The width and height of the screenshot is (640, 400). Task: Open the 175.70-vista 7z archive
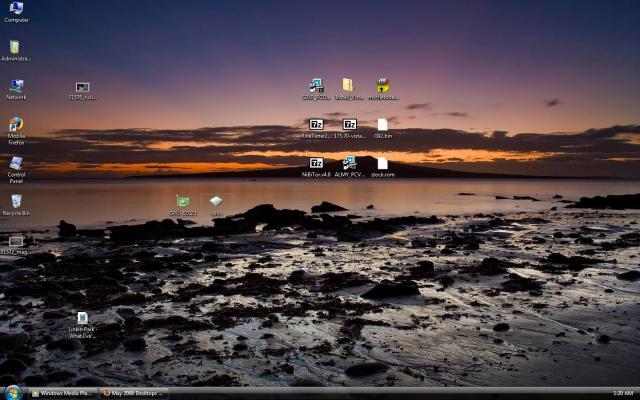coord(349,129)
